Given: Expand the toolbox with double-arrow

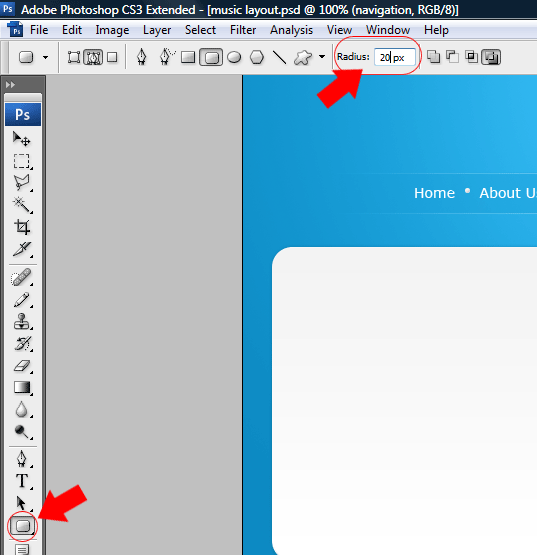Looking at the screenshot, I should coord(11,85).
